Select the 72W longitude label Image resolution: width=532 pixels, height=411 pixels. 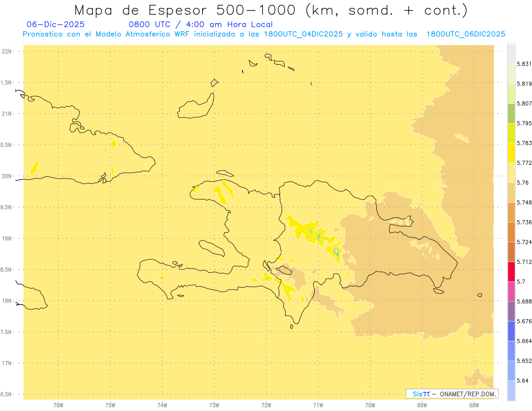[x=266, y=405]
